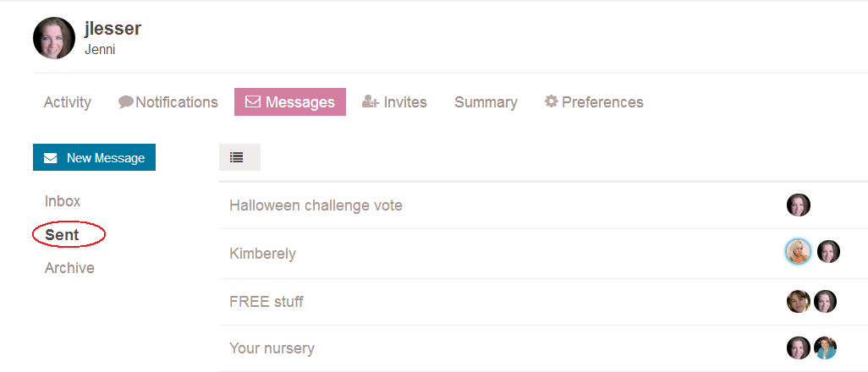Click envelope icon in New Message button
Screen dimensions: 868x372
click(x=51, y=158)
